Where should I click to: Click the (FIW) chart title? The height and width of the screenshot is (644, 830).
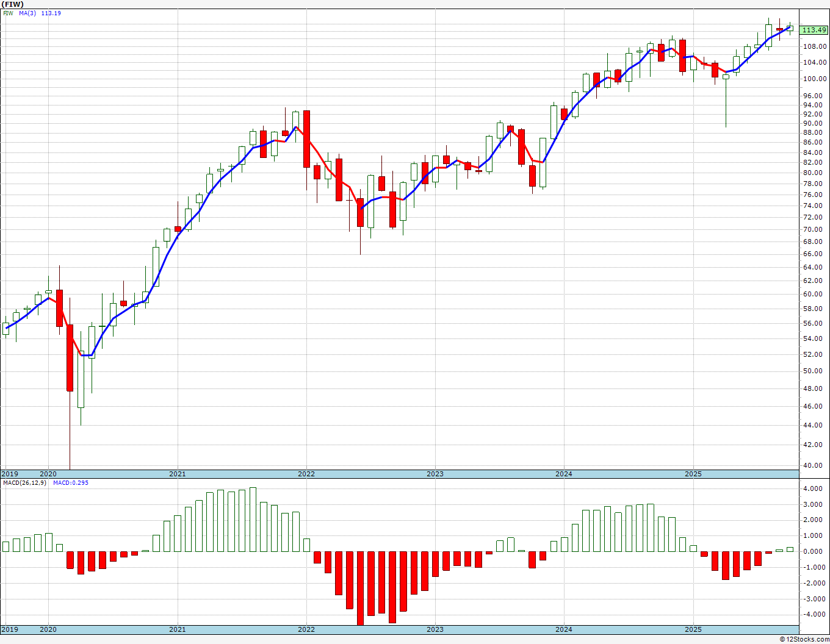[x=13, y=4]
